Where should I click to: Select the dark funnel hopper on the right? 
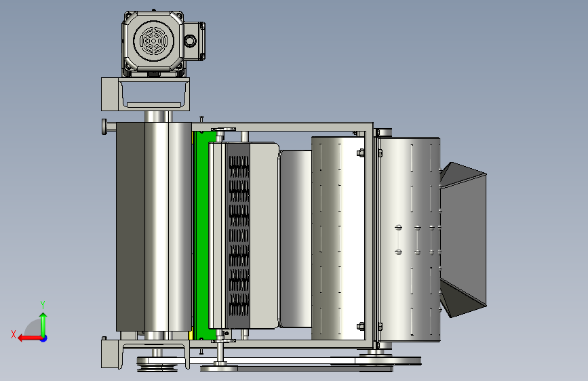click(463, 239)
